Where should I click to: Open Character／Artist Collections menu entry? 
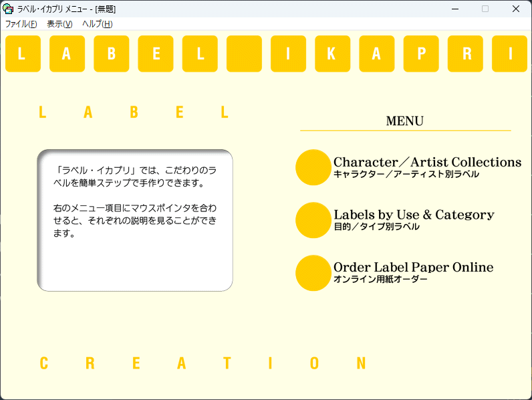[427, 162]
